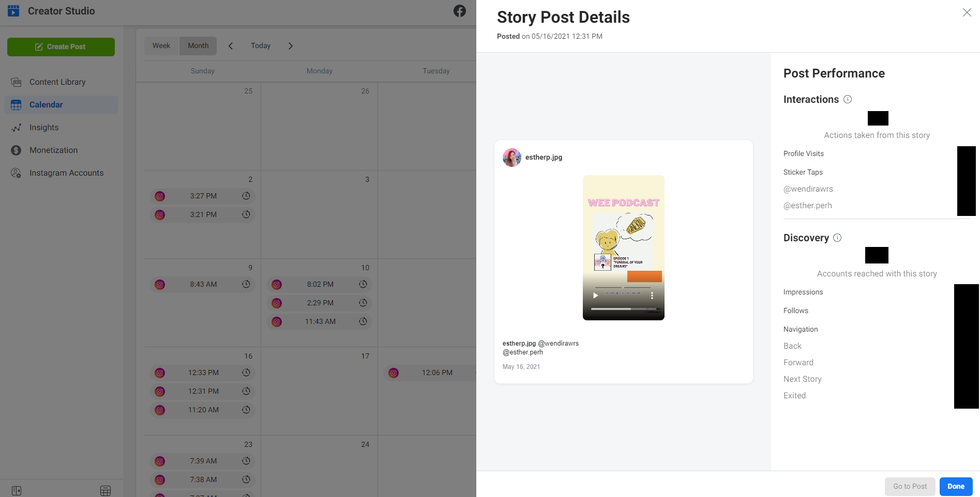Click the Done button

coord(956,486)
